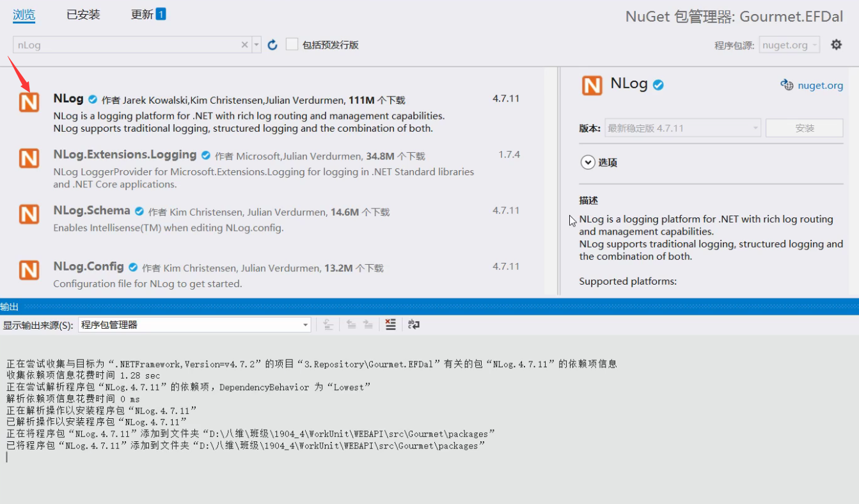Select NLog.Config package title
Screen dimensions: 859x504
click(x=88, y=266)
